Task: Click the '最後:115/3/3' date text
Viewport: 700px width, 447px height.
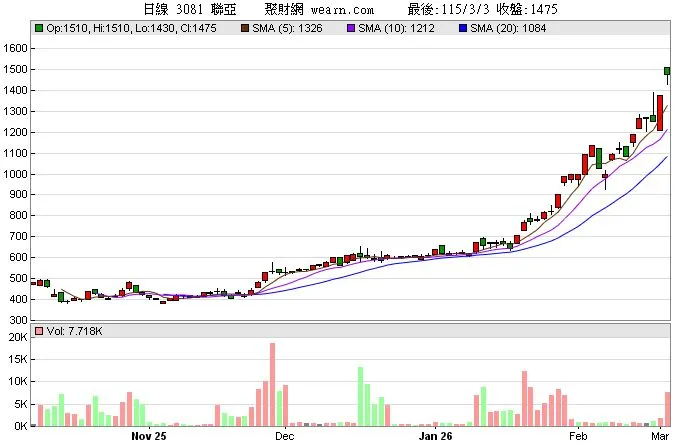Action: click(448, 9)
